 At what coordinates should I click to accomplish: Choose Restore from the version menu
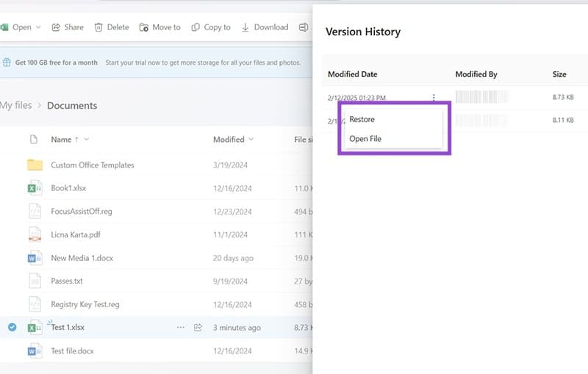pyautogui.click(x=362, y=119)
